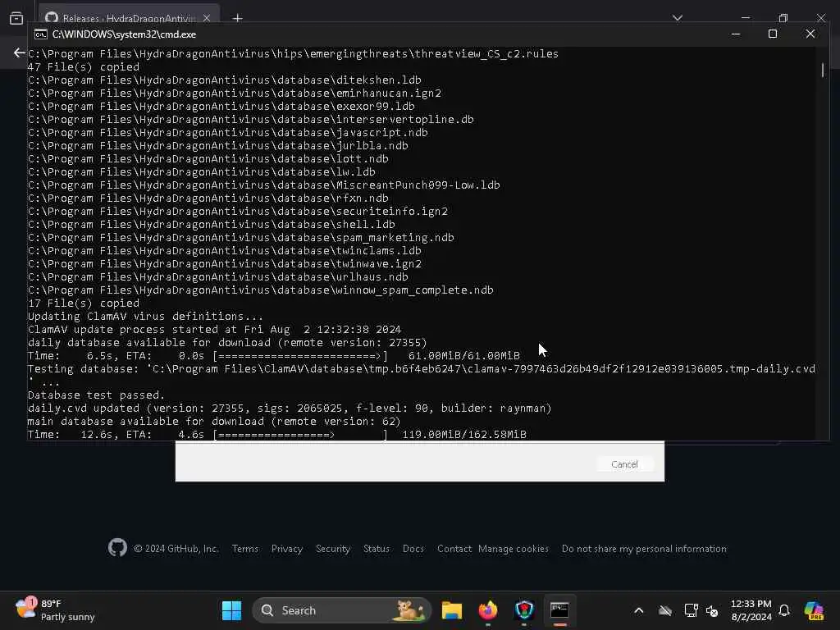840x630 pixels.
Task: Cancel the installer dialog
Action: [x=624, y=464]
